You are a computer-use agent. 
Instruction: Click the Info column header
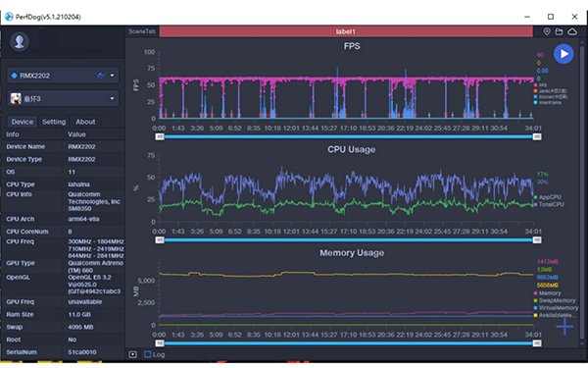tap(13, 134)
